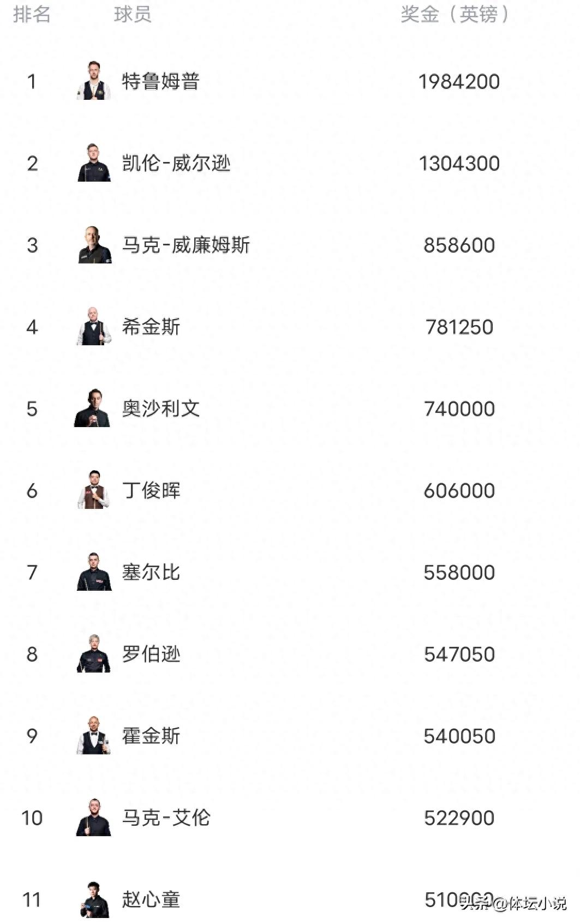Click Trump's player avatar photo
580x924 pixels.
(94, 81)
